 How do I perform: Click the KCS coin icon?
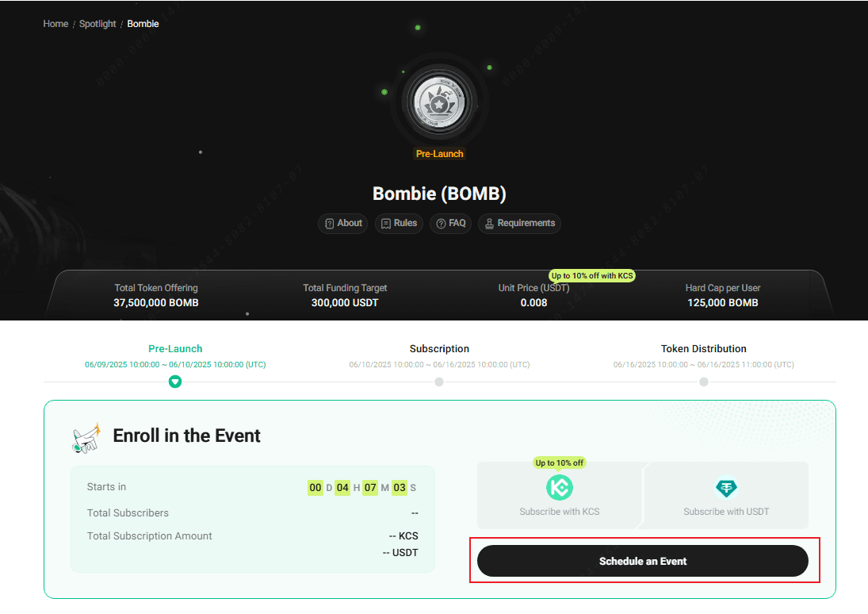coord(560,488)
